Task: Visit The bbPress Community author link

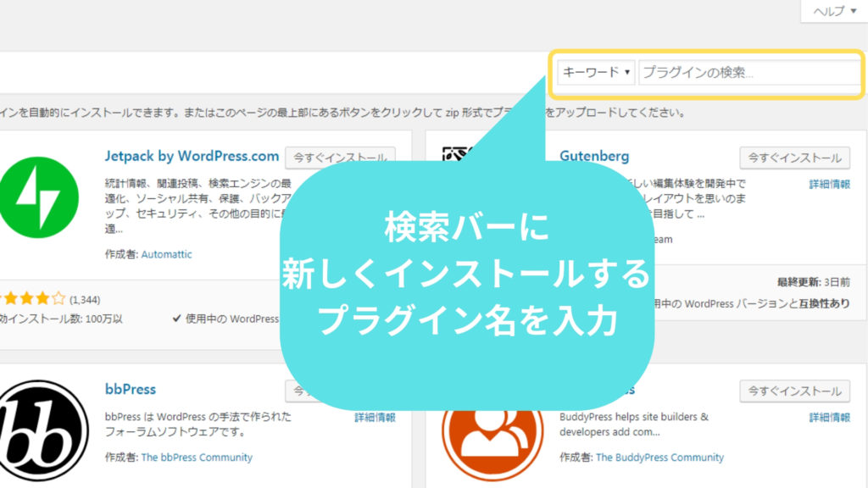Action: [197, 457]
